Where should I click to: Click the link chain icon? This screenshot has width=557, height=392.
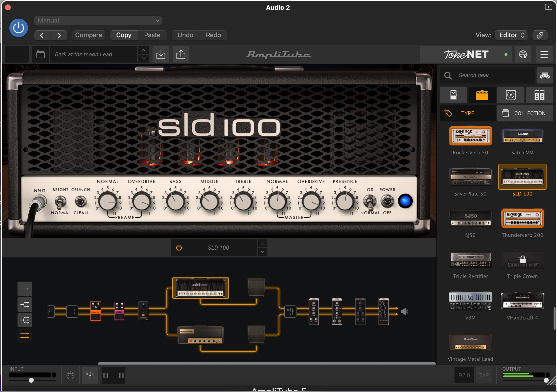coord(540,35)
